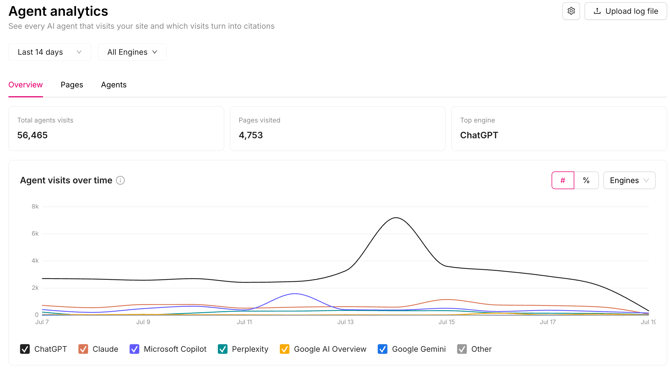Toggle the Perplexity legend checkbox
This screenshot has height=370, width=670.
tap(223, 349)
